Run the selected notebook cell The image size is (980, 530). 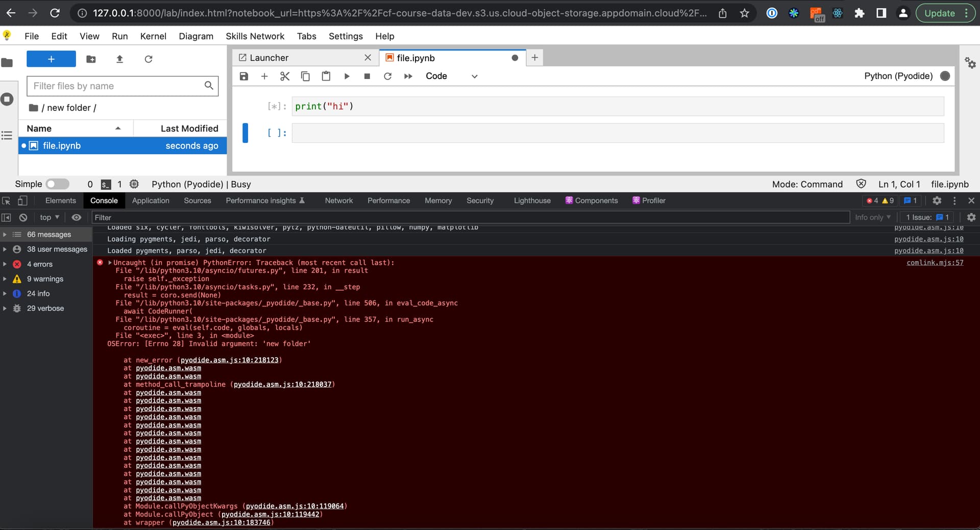click(347, 76)
